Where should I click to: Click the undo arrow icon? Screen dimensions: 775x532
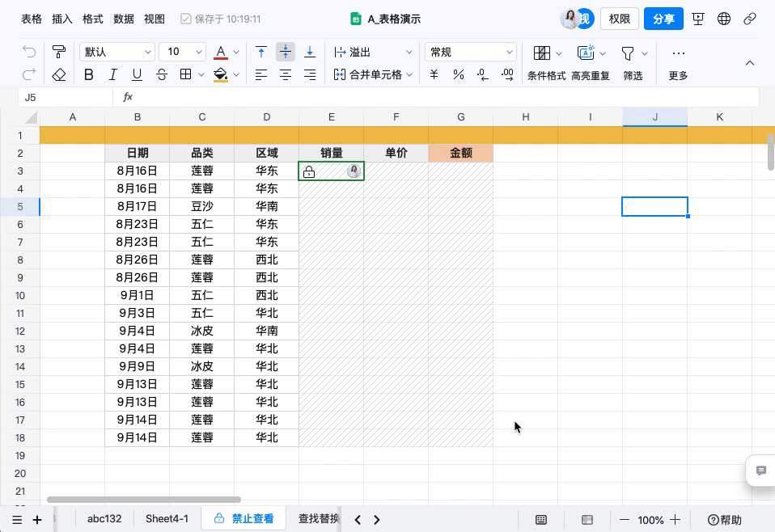pos(30,52)
